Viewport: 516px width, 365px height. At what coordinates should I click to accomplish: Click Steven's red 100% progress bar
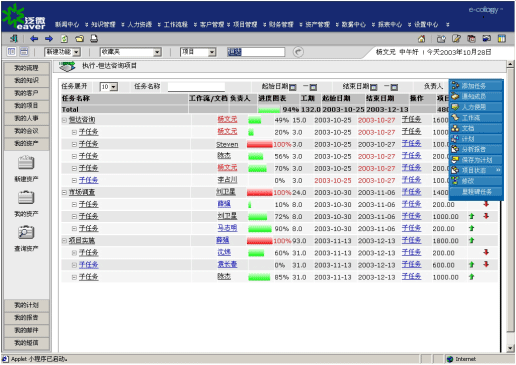coord(259,144)
